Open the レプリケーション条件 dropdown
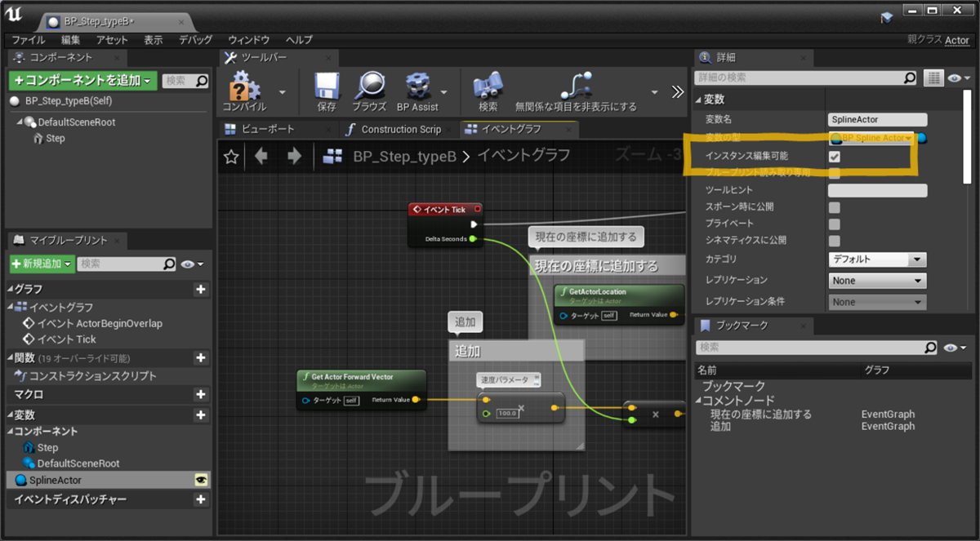This screenshot has height=541, width=980. click(x=877, y=302)
